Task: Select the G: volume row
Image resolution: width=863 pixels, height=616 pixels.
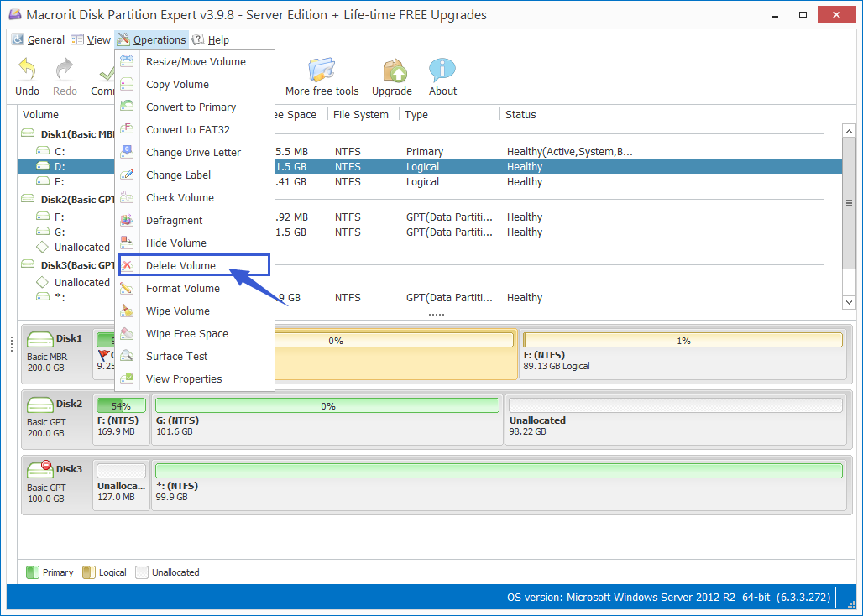Action: point(430,232)
